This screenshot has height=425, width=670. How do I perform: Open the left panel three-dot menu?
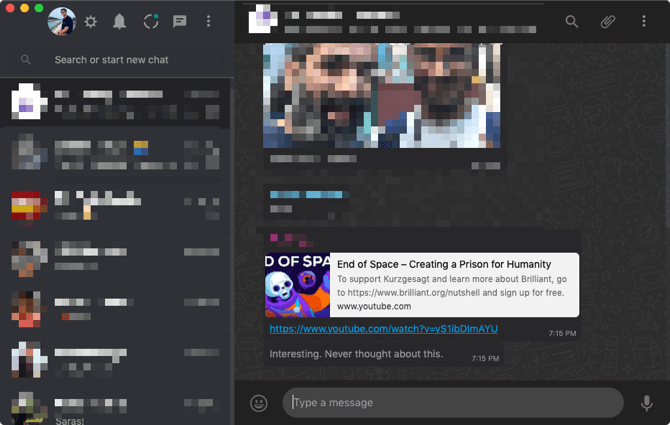(x=208, y=21)
